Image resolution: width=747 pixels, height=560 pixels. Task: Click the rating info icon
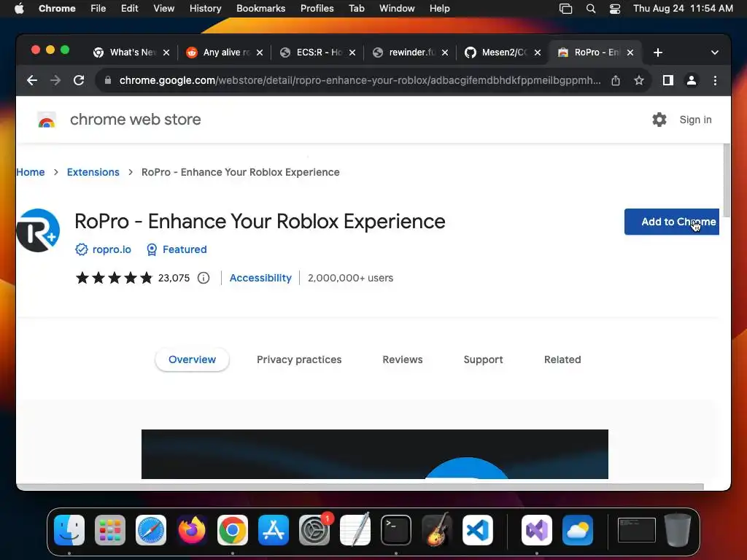tap(204, 278)
